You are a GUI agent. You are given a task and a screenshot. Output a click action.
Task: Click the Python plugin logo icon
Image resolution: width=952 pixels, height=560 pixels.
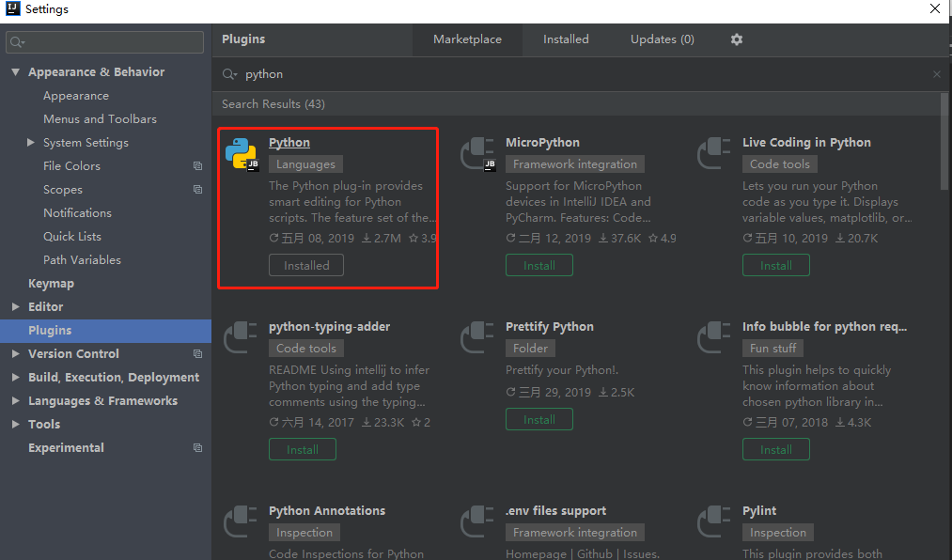[x=241, y=153]
